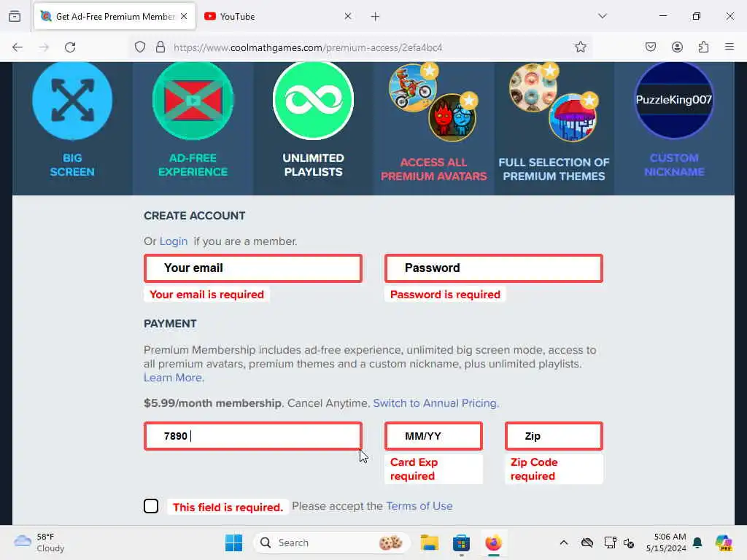747x560 pixels.
Task: Click the notification bell icon
Action: (x=697, y=542)
